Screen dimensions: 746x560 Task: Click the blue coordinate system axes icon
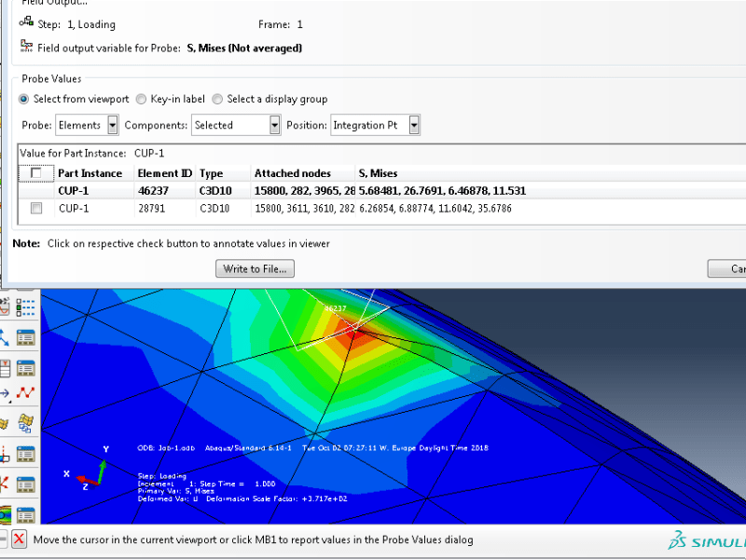pos(5,337)
